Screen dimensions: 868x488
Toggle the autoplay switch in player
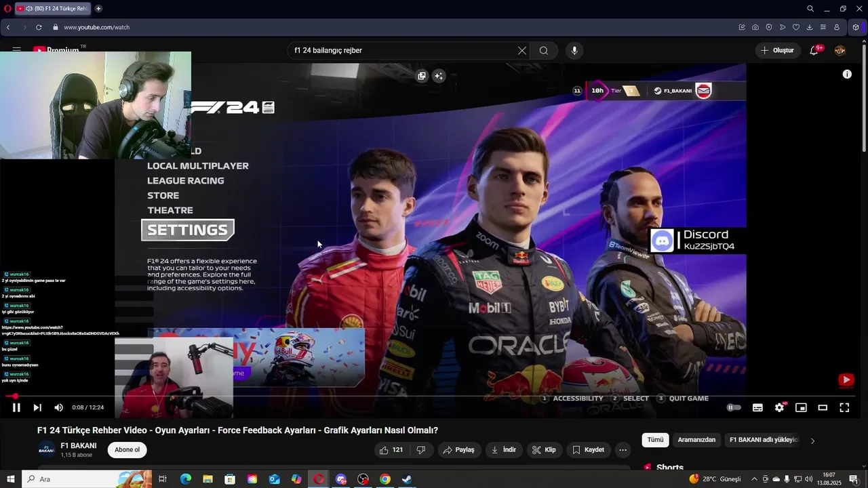734,407
